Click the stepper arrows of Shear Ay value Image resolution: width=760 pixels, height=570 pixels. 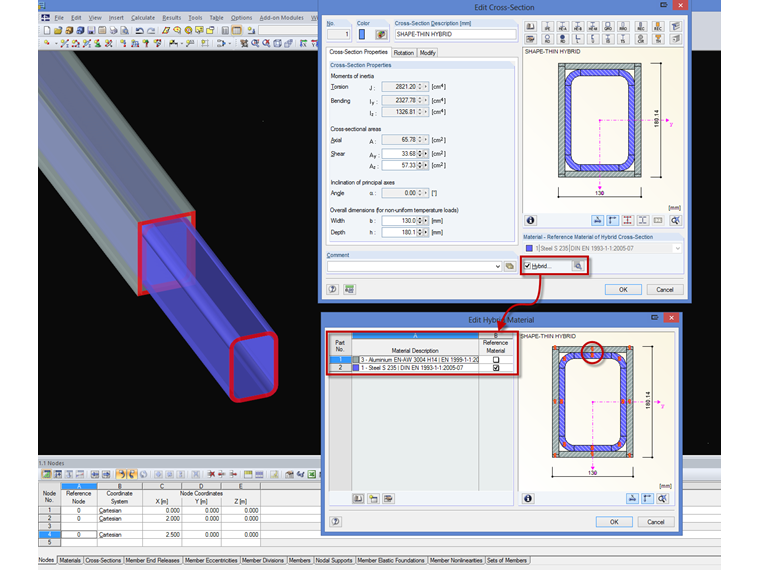420,154
